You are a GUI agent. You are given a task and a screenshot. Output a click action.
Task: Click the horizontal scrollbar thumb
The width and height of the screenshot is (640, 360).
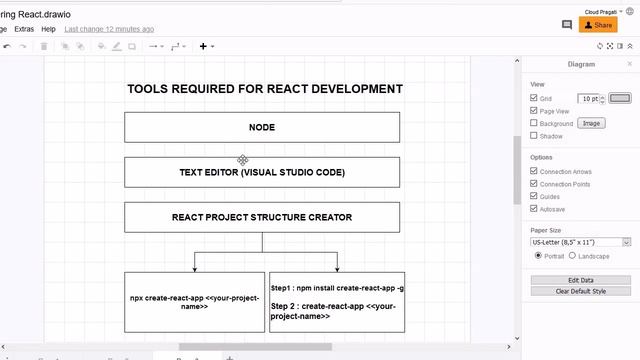[255, 347]
